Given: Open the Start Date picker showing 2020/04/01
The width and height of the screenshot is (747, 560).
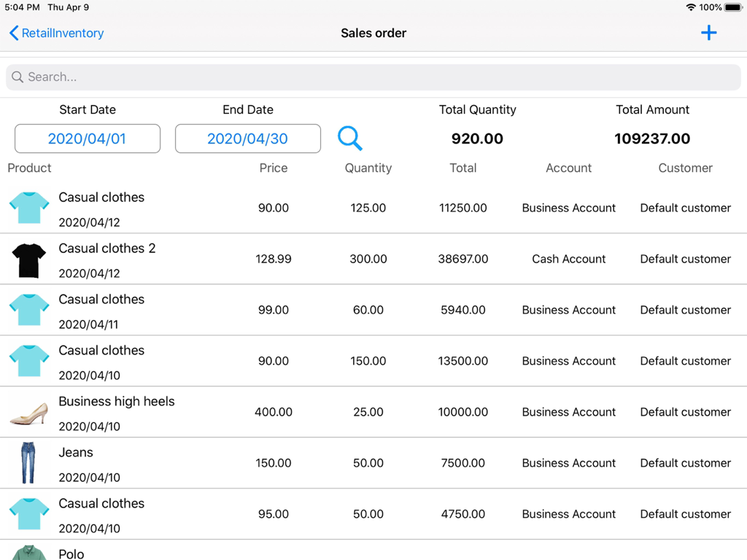Looking at the screenshot, I should click(87, 139).
